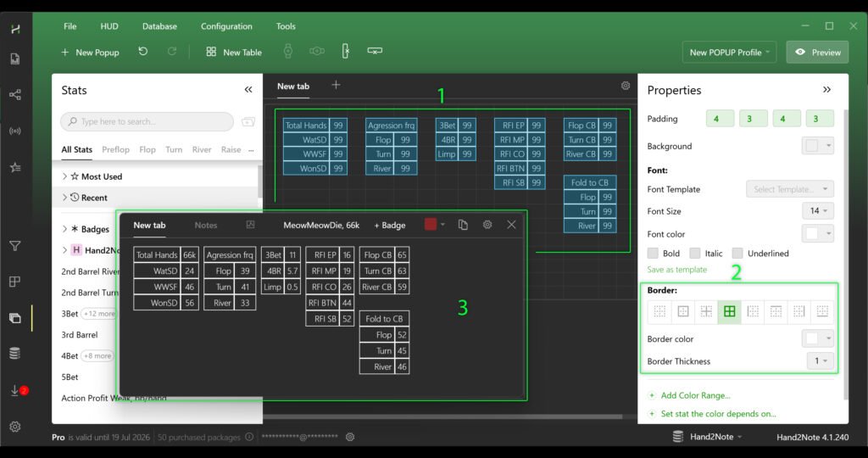Image resolution: width=868 pixels, height=458 pixels.
Task: Click the undo arrow in the toolbar
Action: pyautogui.click(x=143, y=52)
